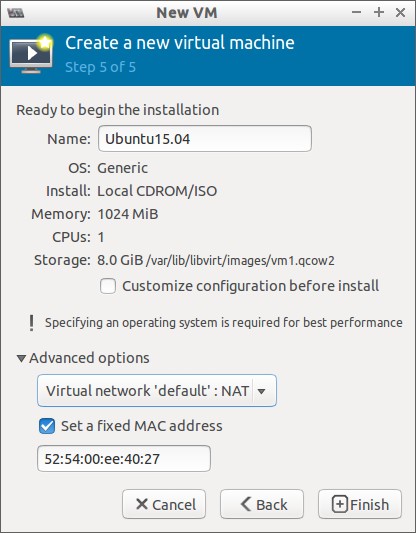This screenshot has width=416, height=533.
Task: Click the MAC address field 52:54:00:ee:40:27
Action: [124, 459]
